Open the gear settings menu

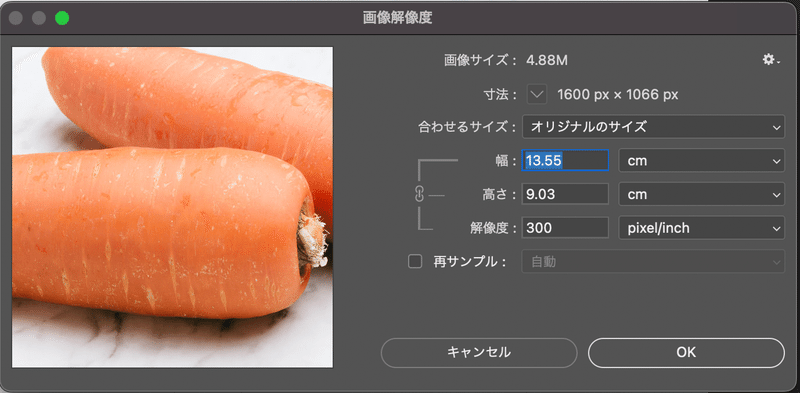(x=770, y=60)
